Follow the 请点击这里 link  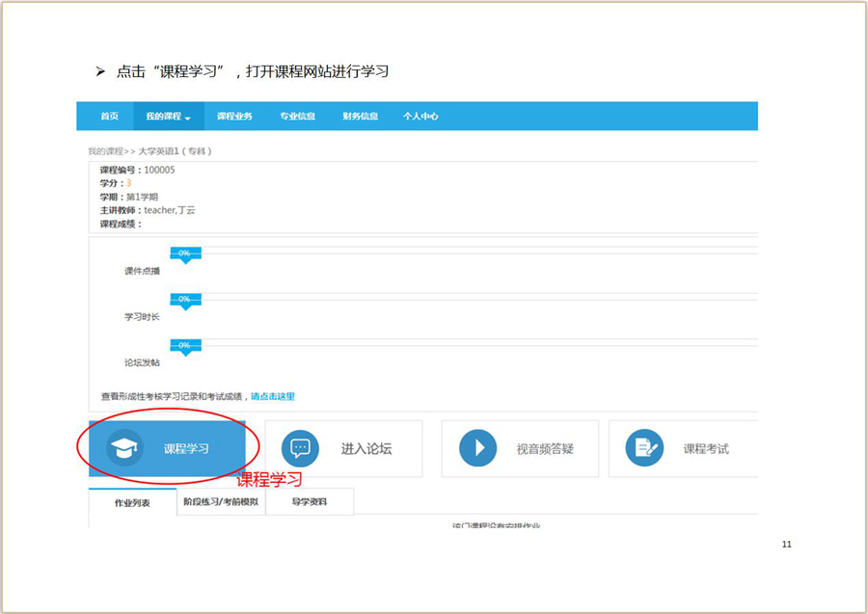(273, 396)
